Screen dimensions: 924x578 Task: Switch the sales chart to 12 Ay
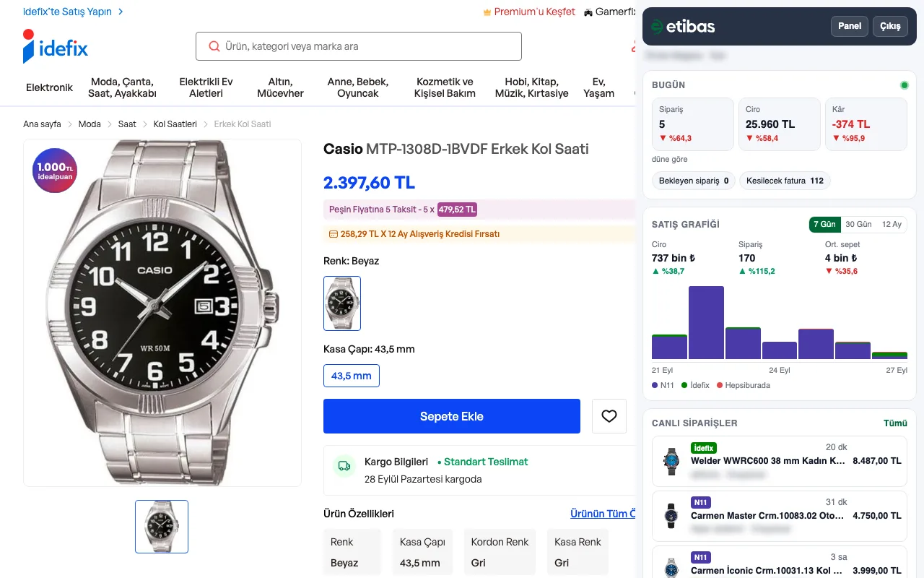pos(892,224)
